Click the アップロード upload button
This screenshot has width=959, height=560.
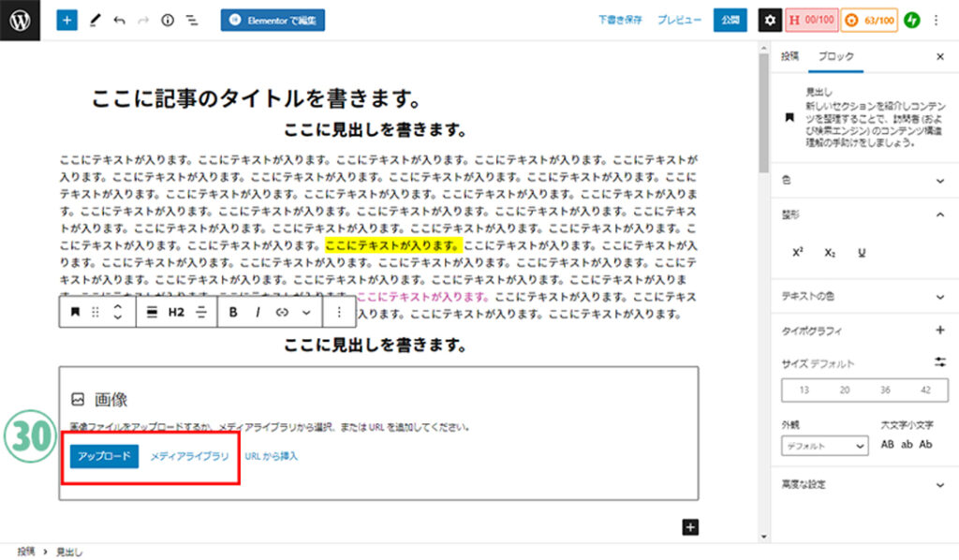104,456
